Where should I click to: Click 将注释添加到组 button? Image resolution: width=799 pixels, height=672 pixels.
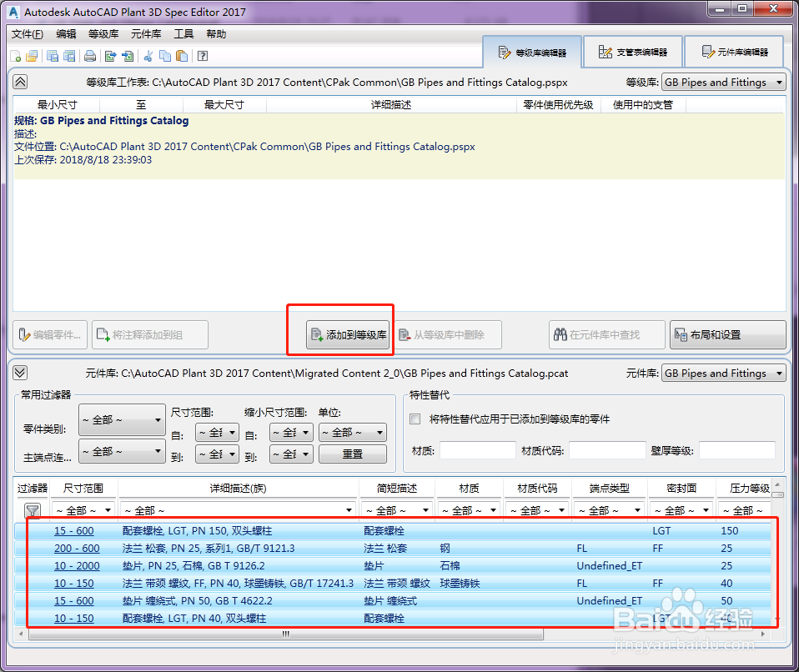[150, 334]
